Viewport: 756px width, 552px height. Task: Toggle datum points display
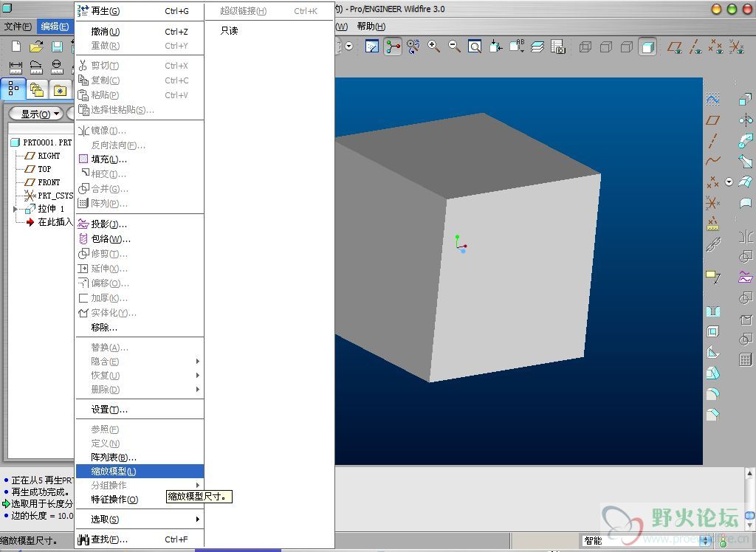(x=716, y=46)
